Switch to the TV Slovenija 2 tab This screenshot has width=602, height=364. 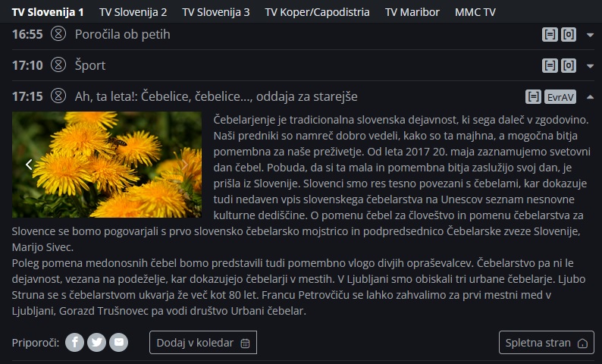pyautogui.click(x=133, y=12)
